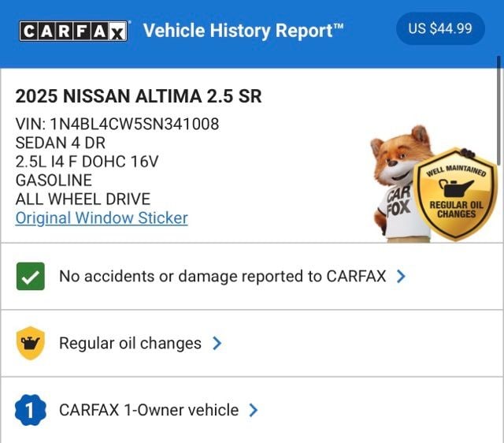Expand the no accidents reported chevron

coord(402,277)
